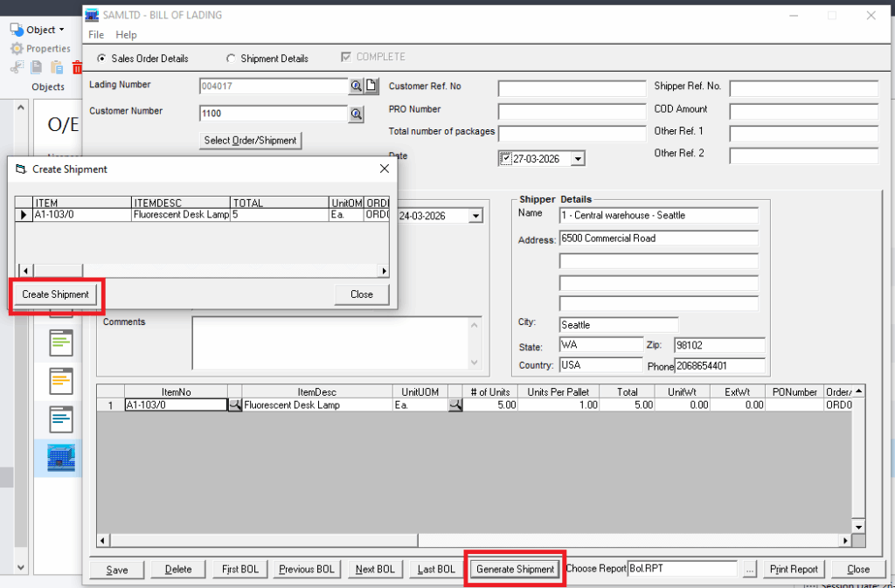
Task: Open the File menu
Action: tap(96, 35)
